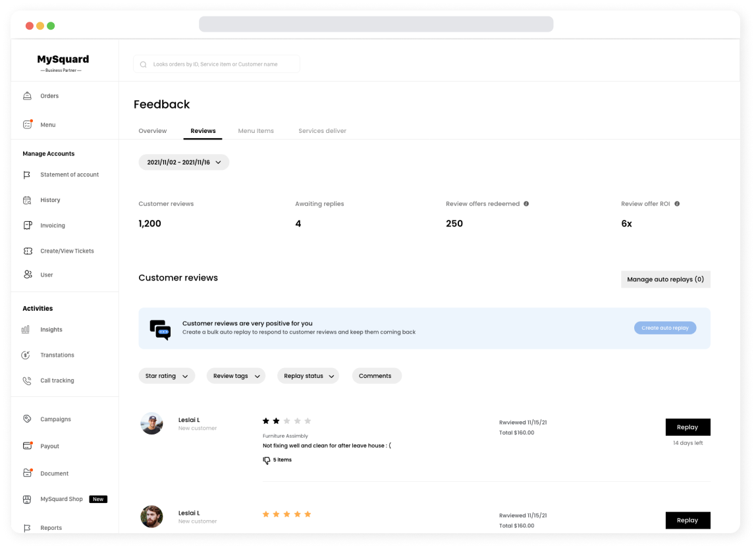Switch to the Overview tab
Image resolution: width=756 pixels, height=549 pixels.
coord(152,130)
